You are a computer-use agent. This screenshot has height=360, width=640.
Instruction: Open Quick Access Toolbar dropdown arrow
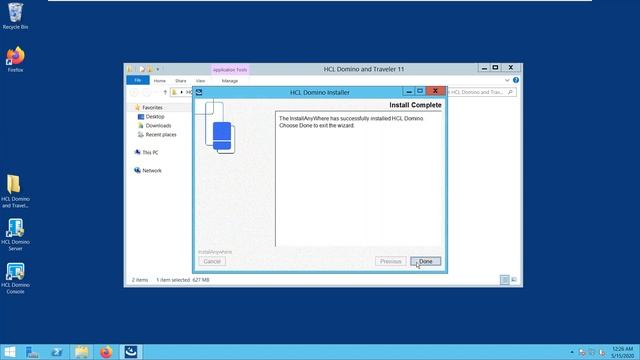pyautogui.click(x=158, y=69)
